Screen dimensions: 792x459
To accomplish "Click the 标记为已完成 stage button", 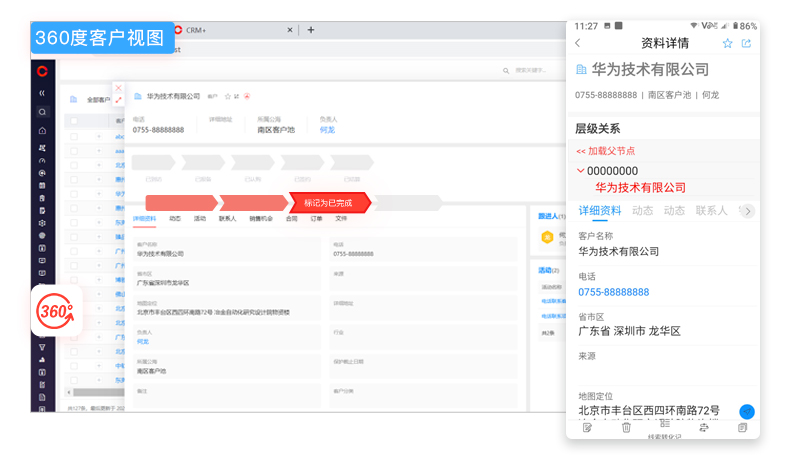I will (x=329, y=203).
